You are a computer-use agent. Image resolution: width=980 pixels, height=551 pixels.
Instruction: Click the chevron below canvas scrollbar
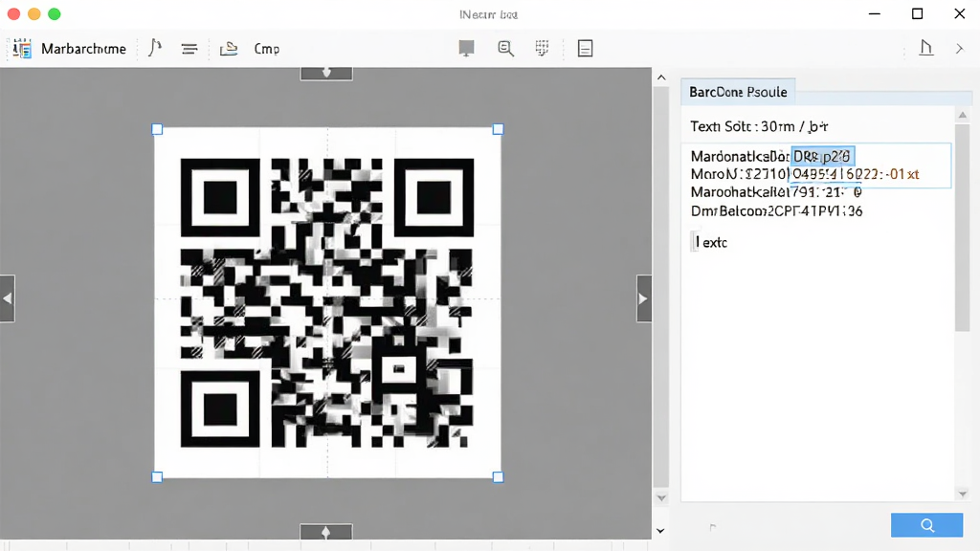click(660, 531)
